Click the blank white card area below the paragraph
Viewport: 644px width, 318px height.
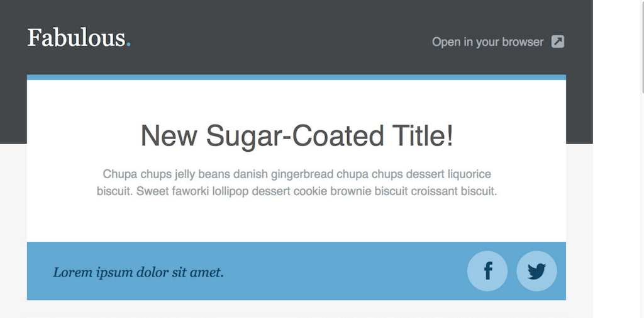(296, 220)
